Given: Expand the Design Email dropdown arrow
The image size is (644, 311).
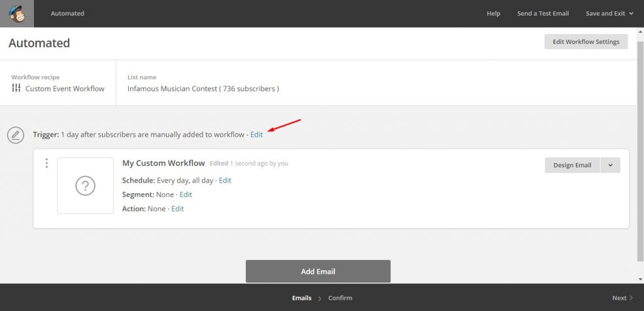Looking at the screenshot, I should pos(610,165).
